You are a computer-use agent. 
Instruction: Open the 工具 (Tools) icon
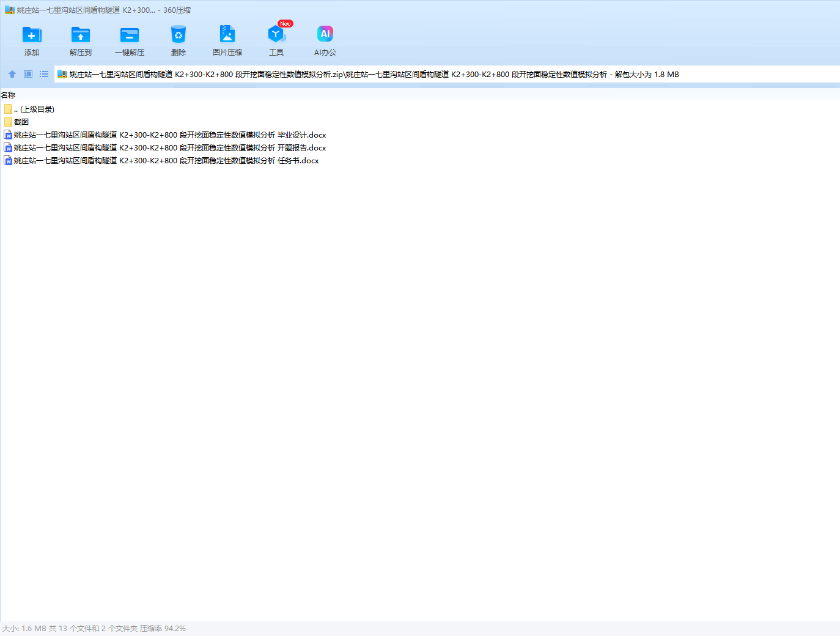pos(276,34)
